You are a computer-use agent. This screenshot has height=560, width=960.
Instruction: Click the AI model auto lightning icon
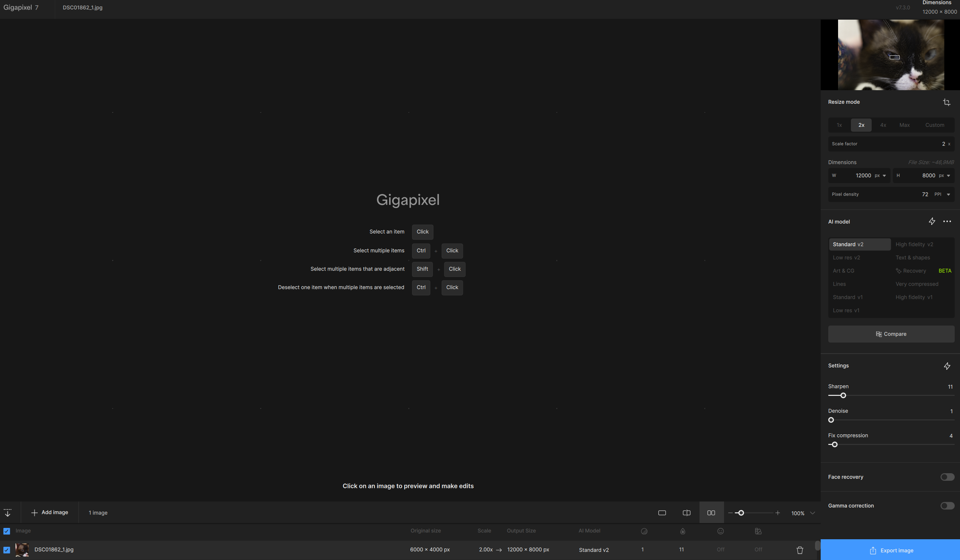(932, 222)
